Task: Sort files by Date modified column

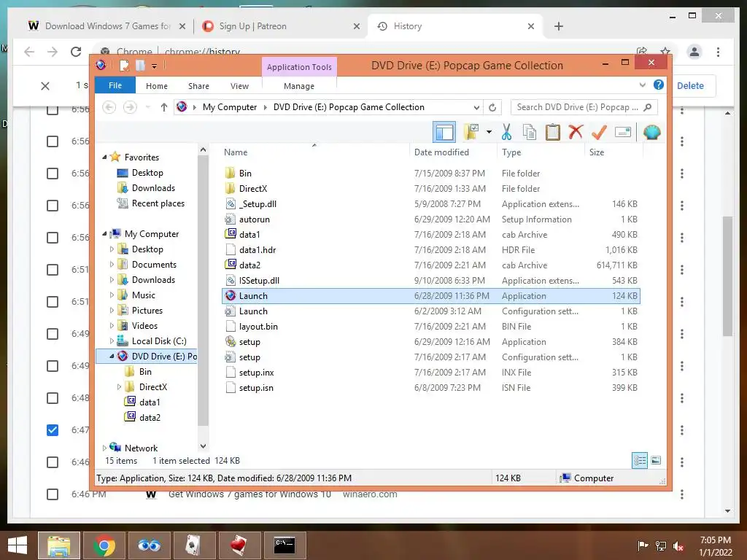Action: coord(441,152)
